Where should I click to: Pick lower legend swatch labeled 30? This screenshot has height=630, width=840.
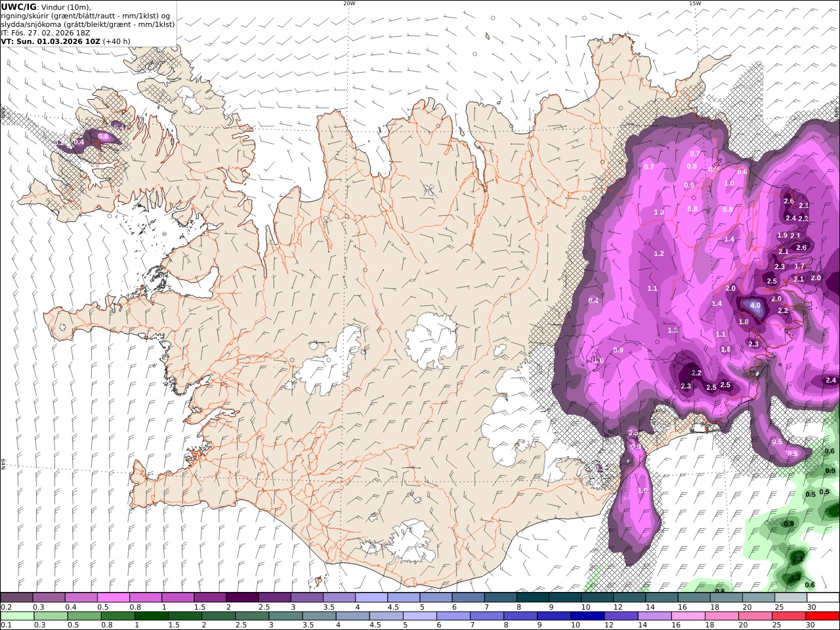pyautogui.click(x=822, y=616)
